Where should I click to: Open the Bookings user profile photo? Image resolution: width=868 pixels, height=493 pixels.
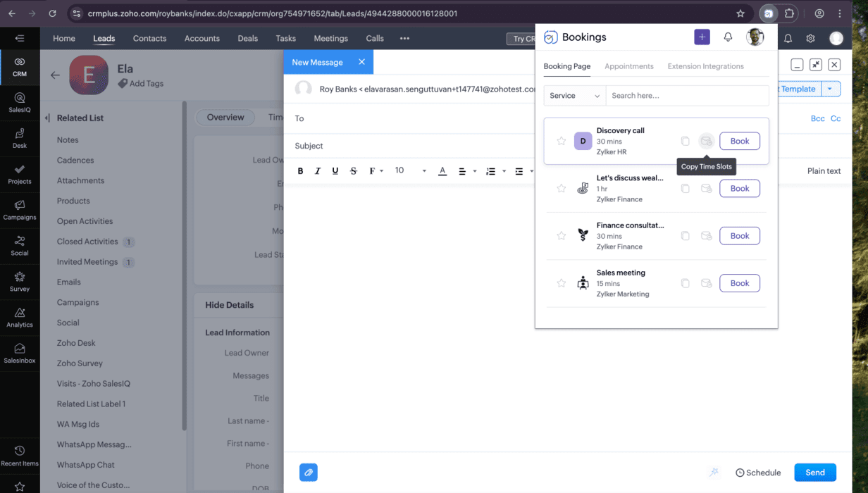click(755, 37)
